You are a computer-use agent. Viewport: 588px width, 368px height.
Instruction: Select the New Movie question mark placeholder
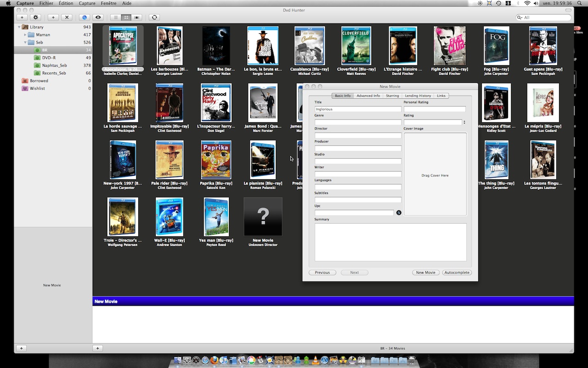(x=263, y=217)
